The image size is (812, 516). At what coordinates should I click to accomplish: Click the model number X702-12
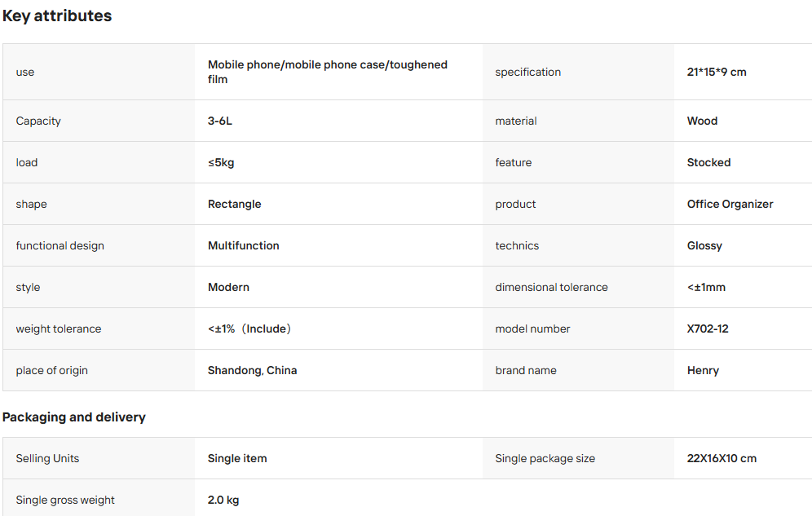[x=708, y=329]
